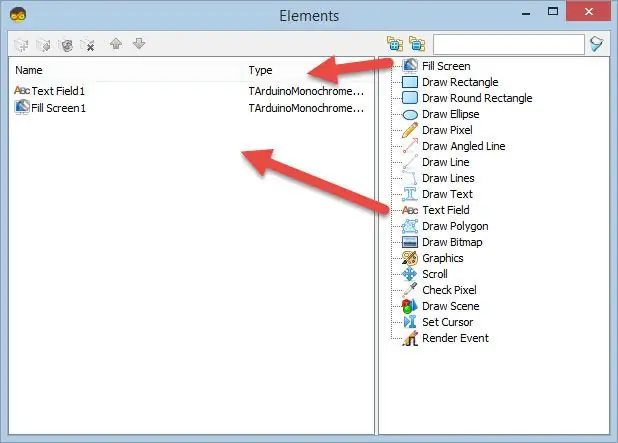Viewport: 618px width, 443px height.
Task: Click the move down arrow button
Action: pyautogui.click(x=139, y=44)
